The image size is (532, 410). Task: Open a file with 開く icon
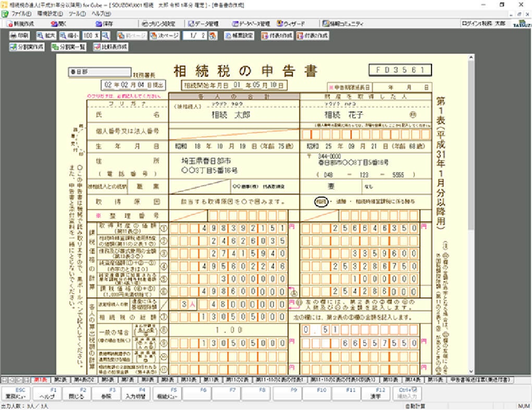tap(58, 23)
